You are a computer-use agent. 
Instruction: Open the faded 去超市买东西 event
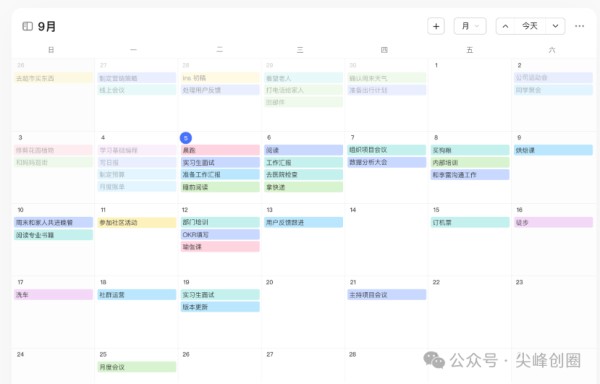coord(54,78)
